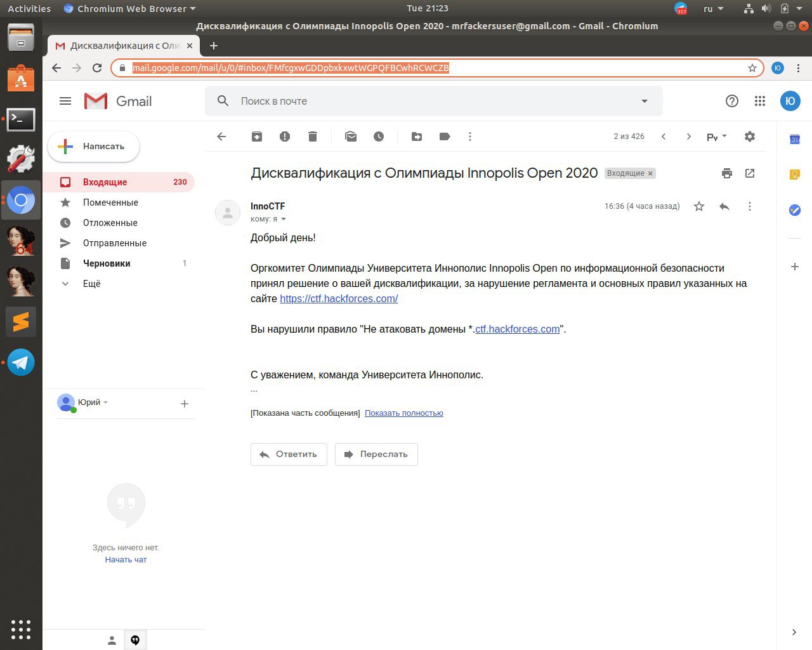This screenshot has width=812, height=650.
Task: Open Google Calendar side panel
Action: (x=795, y=139)
